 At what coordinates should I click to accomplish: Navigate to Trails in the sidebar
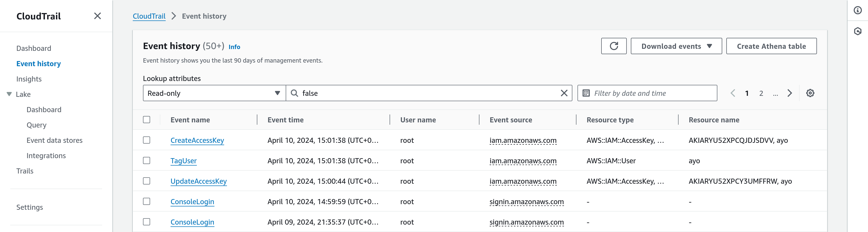tap(25, 171)
